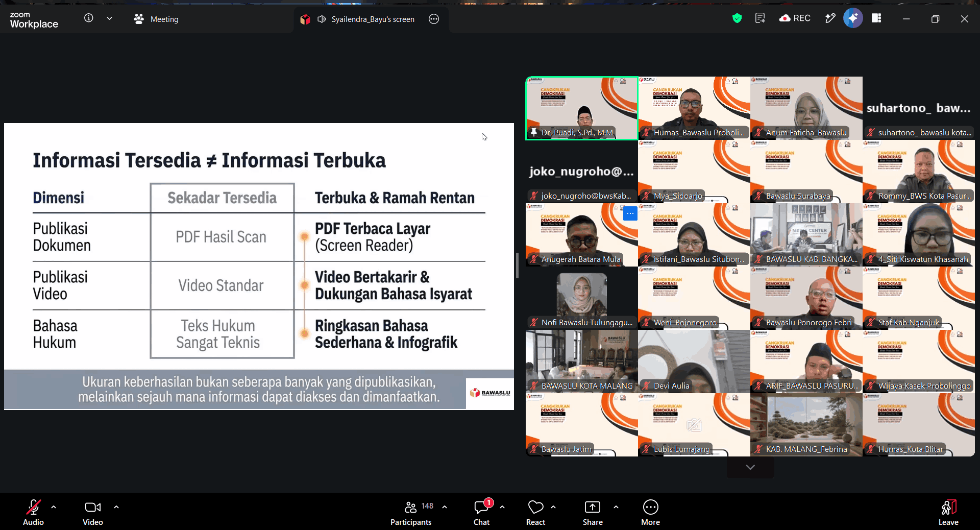Image resolution: width=980 pixels, height=530 pixels.
Task: Unmute microphone with Audio button
Action: pos(33,512)
